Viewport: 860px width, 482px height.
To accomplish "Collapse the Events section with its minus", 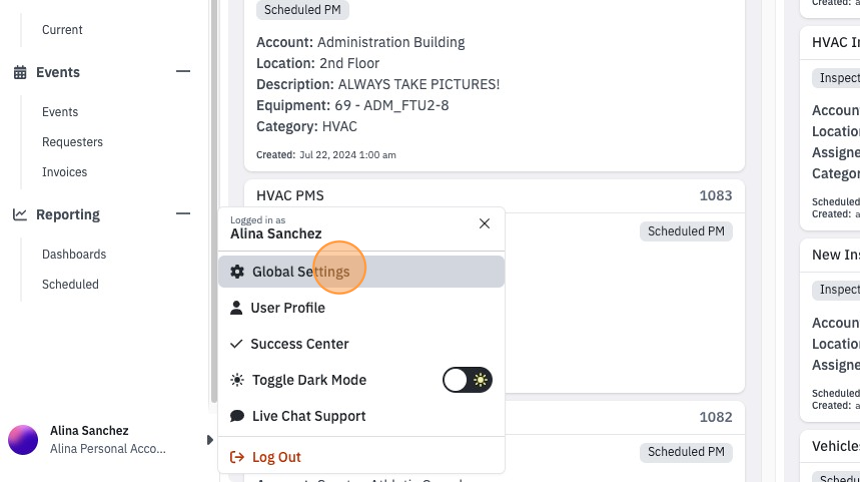I will 183,71.
